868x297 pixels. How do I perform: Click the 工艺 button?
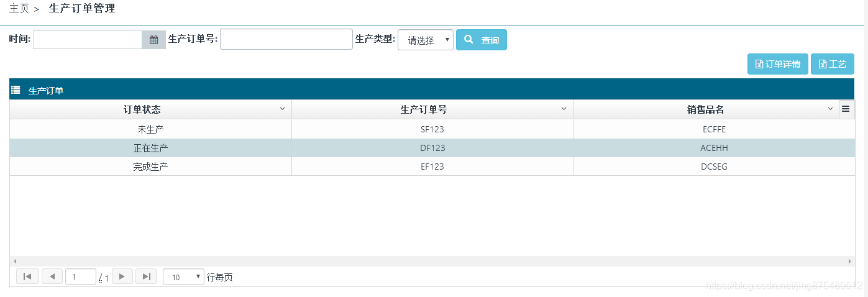(833, 64)
